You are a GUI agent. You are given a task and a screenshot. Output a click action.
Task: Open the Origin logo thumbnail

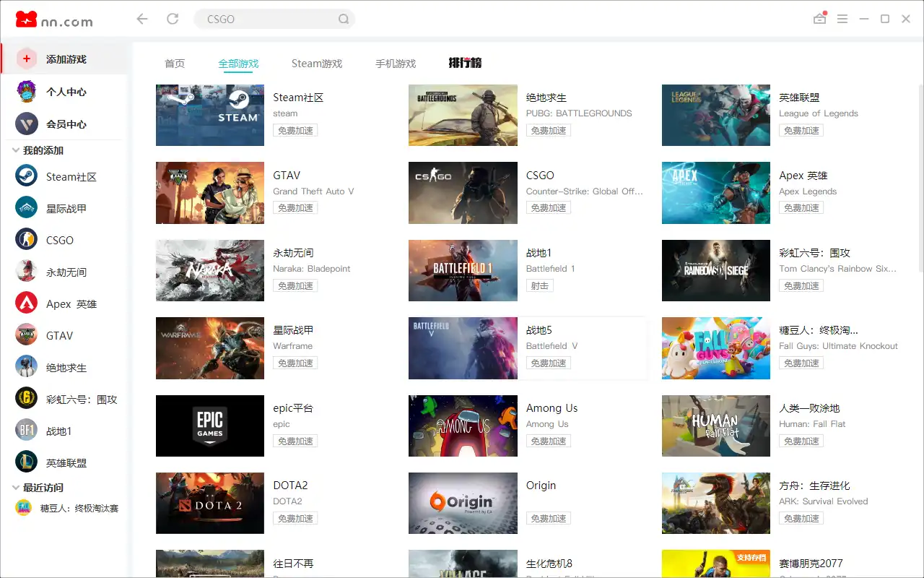(x=463, y=503)
